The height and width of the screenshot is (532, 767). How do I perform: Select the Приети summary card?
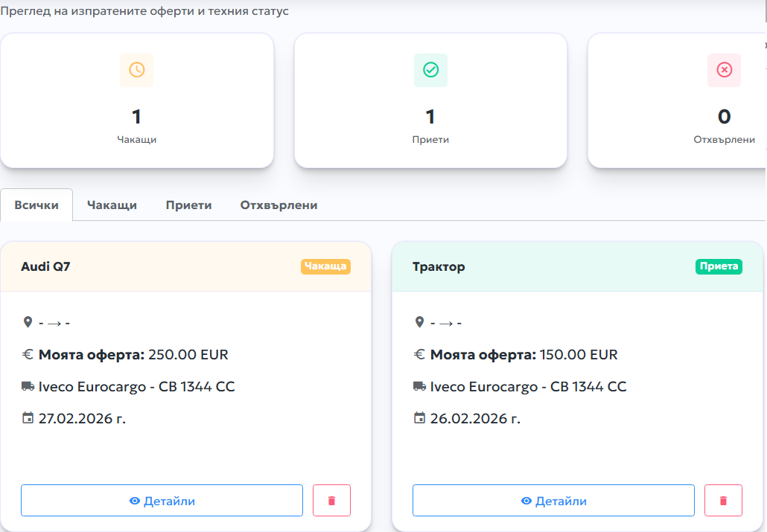pyautogui.click(x=430, y=100)
